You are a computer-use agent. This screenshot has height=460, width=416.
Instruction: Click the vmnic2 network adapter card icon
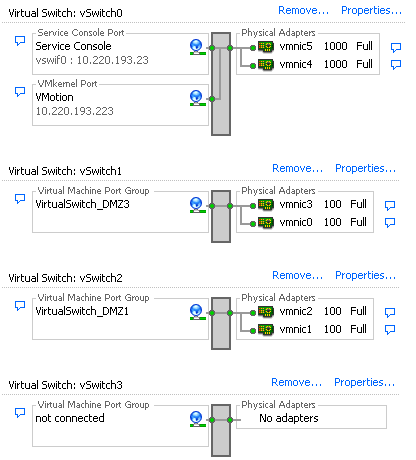266,312
